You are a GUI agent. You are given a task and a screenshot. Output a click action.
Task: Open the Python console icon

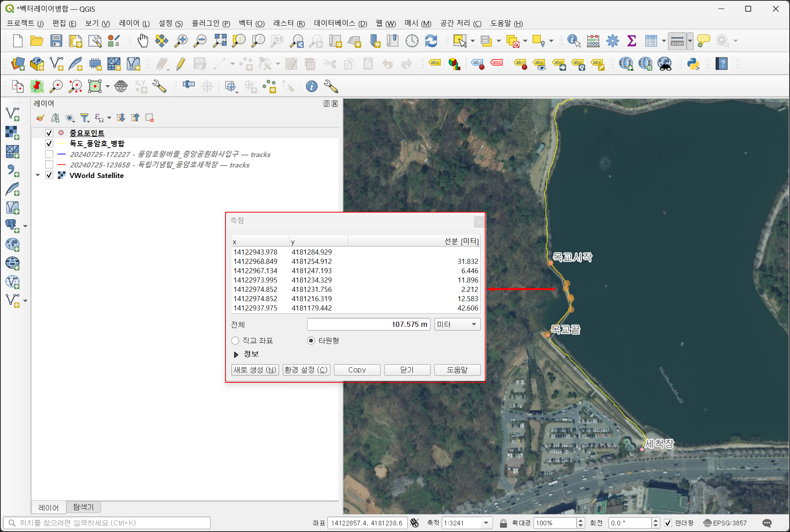click(x=693, y=64)
